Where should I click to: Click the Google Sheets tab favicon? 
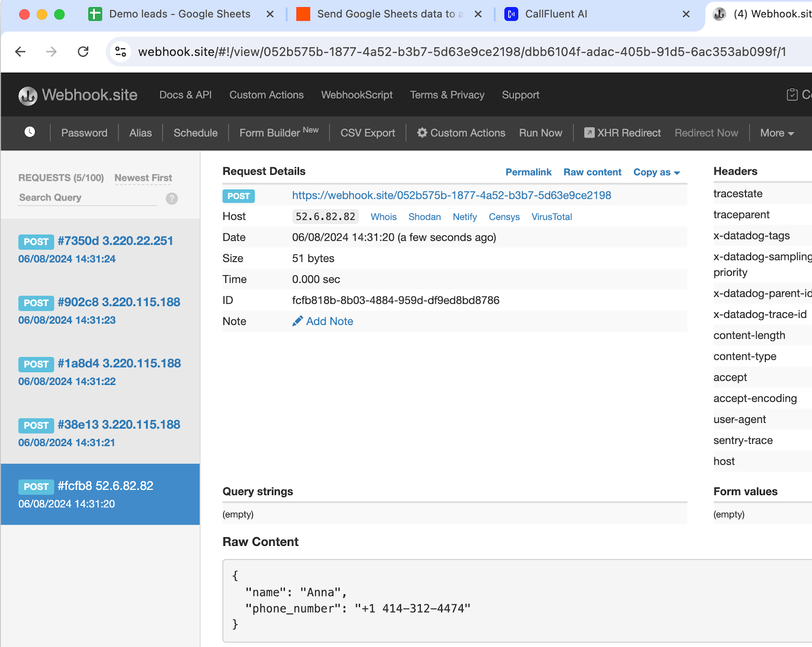(x=95, y=14)
